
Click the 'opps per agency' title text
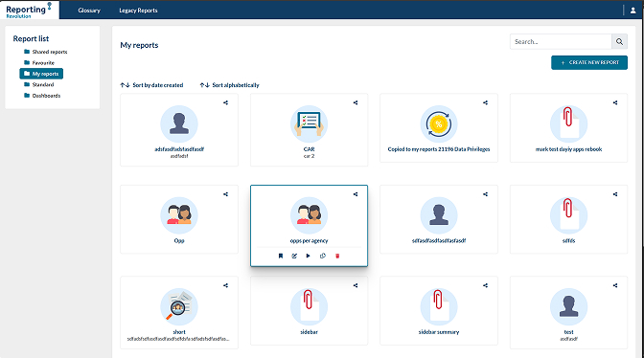[309, 240]
